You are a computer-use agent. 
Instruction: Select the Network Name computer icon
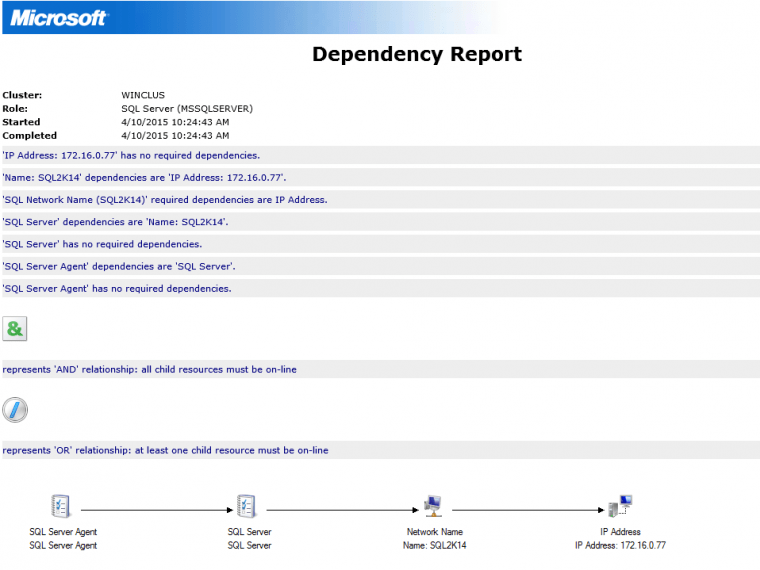point(433,507)
